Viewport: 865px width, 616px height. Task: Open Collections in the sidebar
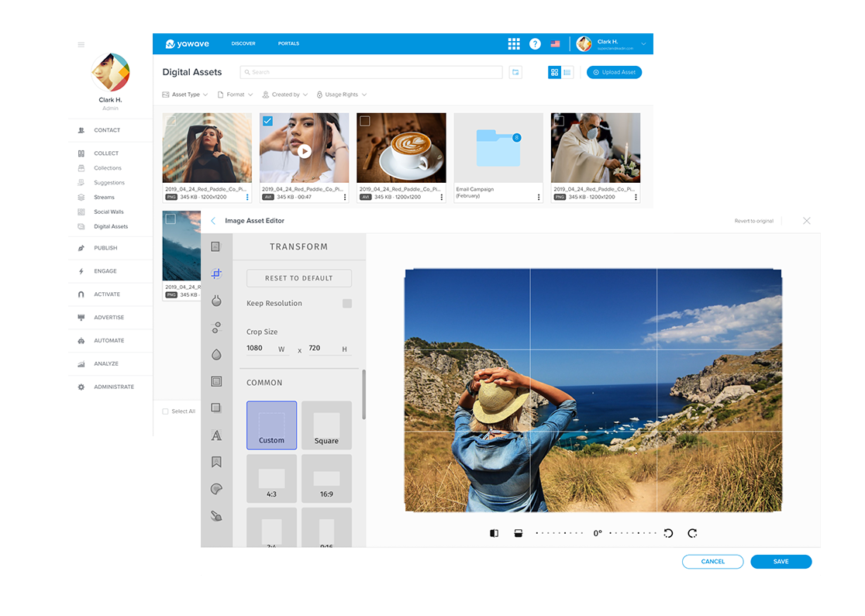pyautogui.click(x=108, y=168)
